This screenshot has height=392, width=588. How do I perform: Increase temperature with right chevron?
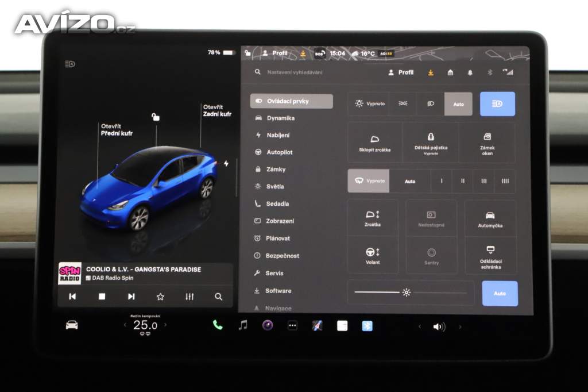(166, 325)
